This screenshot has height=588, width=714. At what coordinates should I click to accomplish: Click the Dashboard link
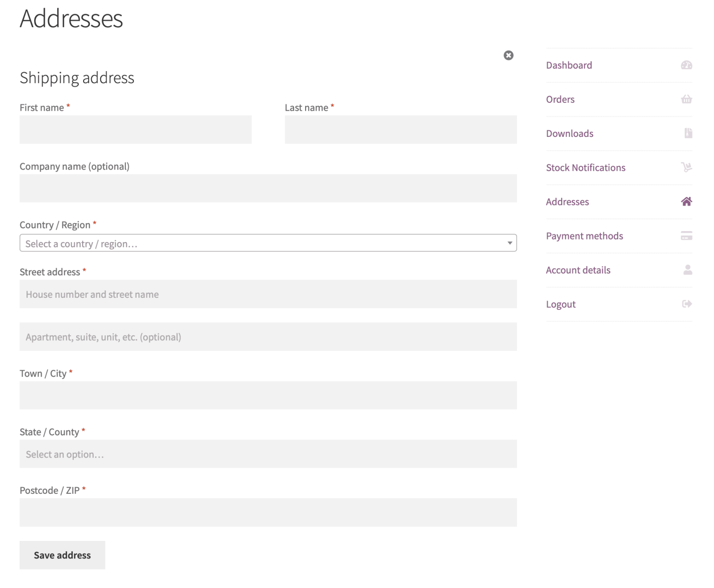569,65
